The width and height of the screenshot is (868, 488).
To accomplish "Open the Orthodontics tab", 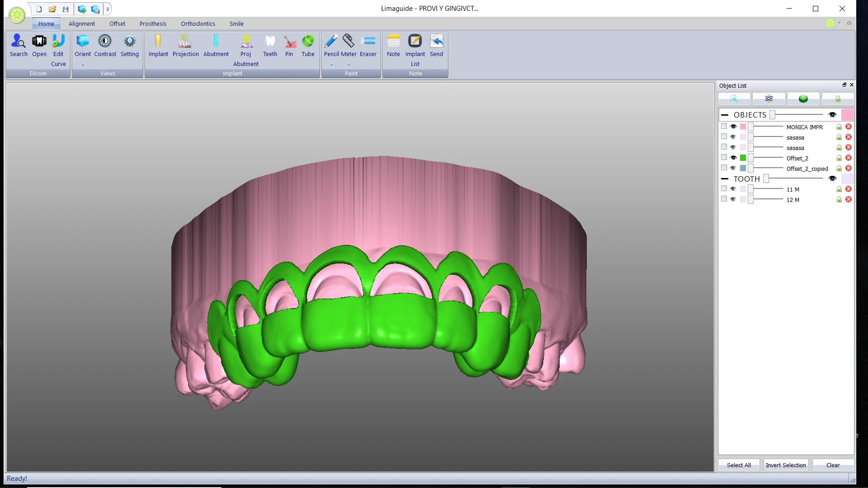I will coord(198,24).
